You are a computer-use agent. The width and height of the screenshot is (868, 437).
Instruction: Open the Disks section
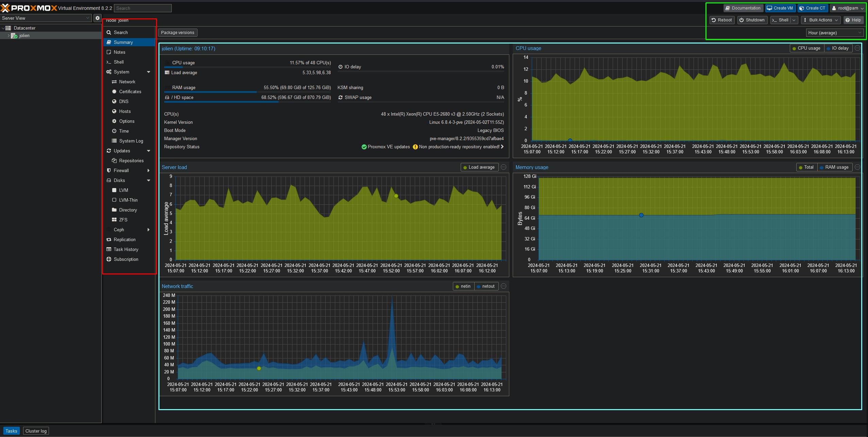(x=129, y=180)
